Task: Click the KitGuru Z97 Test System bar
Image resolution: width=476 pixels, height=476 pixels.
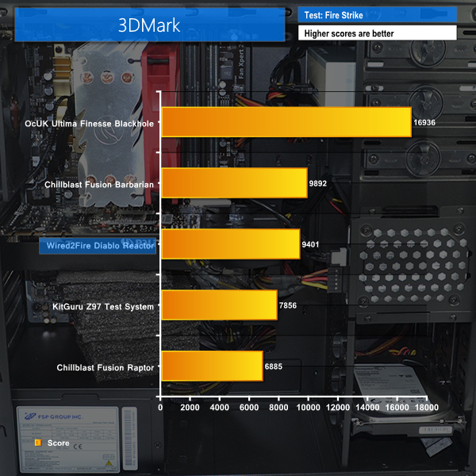Action: 220,305
